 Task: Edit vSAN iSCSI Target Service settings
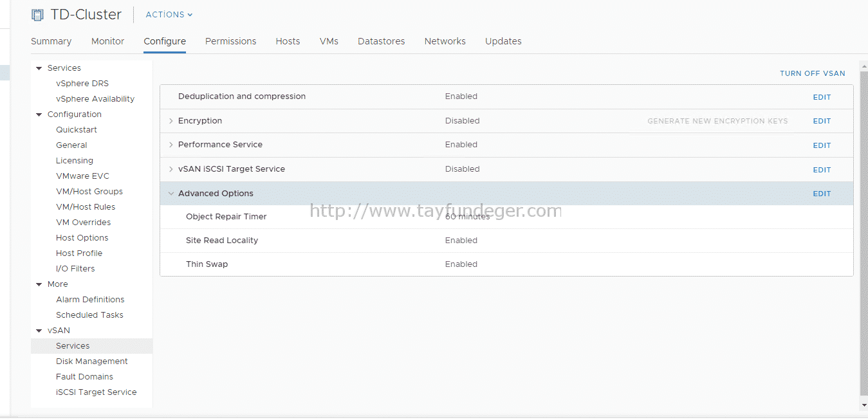pyautogui.click(x=822, y=170)
